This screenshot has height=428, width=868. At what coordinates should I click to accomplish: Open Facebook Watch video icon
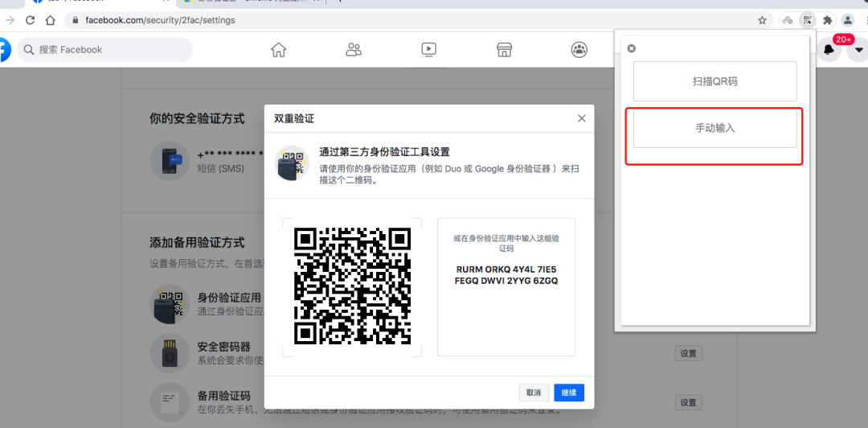[428, 49]
